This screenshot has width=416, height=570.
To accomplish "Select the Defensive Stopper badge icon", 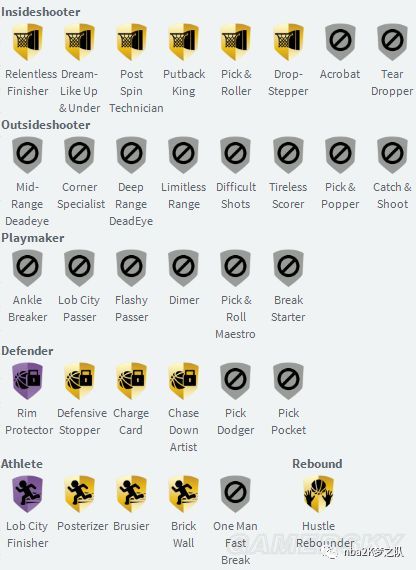I will [x=80, y=381].
